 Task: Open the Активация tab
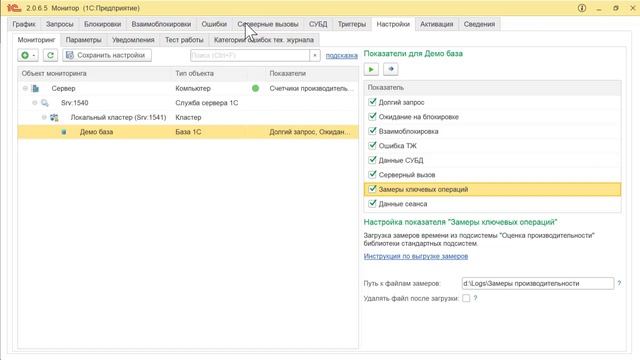pos(437,24)
